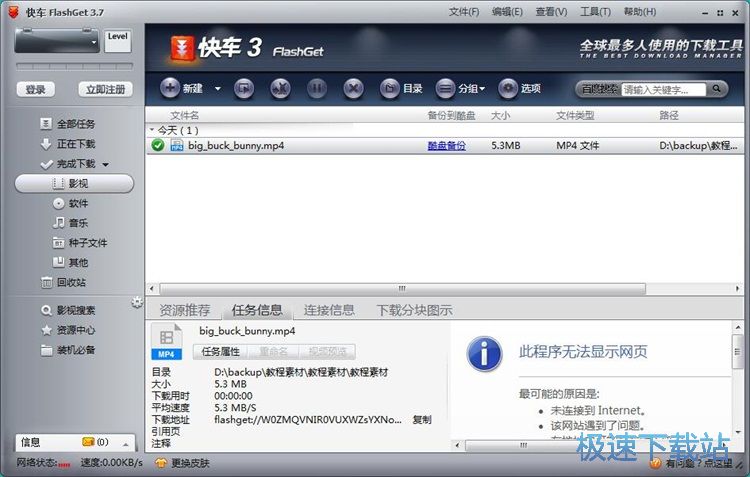Switch to 下载分块图示 tab
The height and width of the screenshot is (477, 750).
[414, 310]
